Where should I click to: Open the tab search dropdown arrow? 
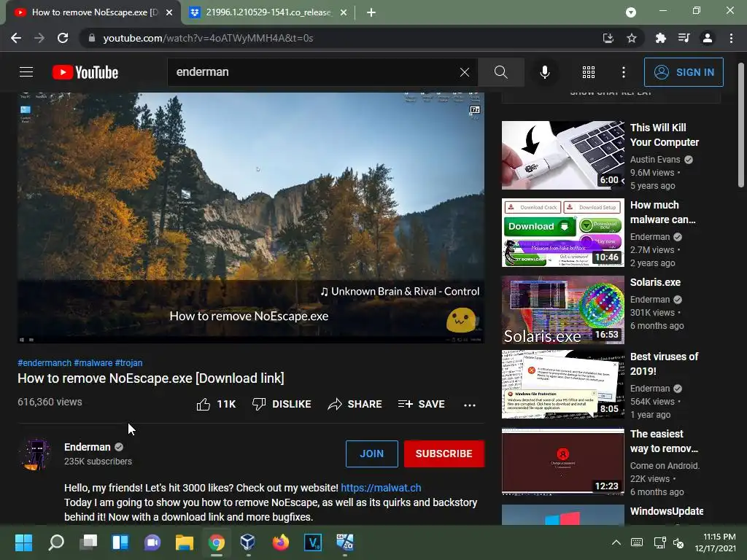click(631, 13)
